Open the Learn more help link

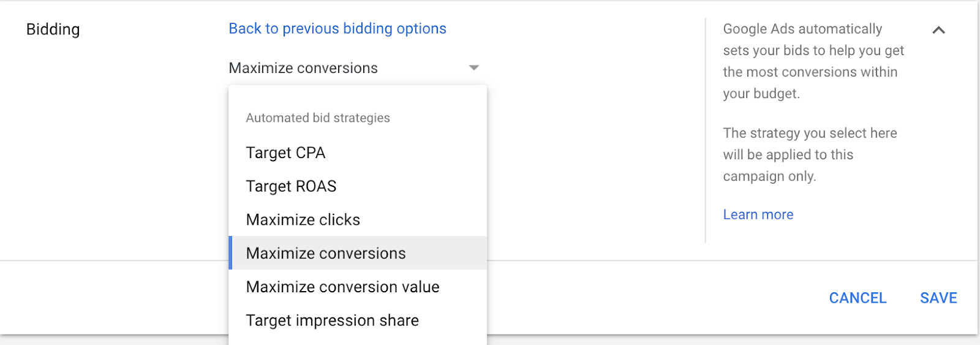(x=758, y=214)
